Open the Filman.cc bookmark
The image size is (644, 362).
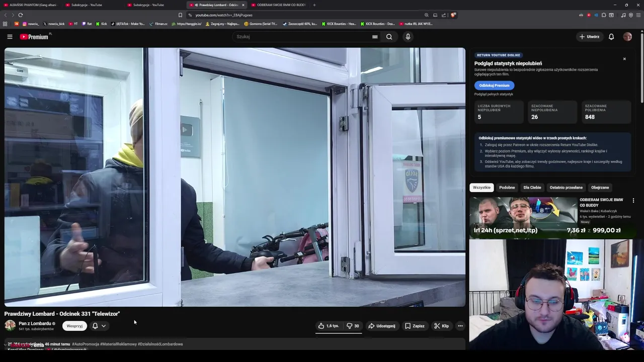158,24
